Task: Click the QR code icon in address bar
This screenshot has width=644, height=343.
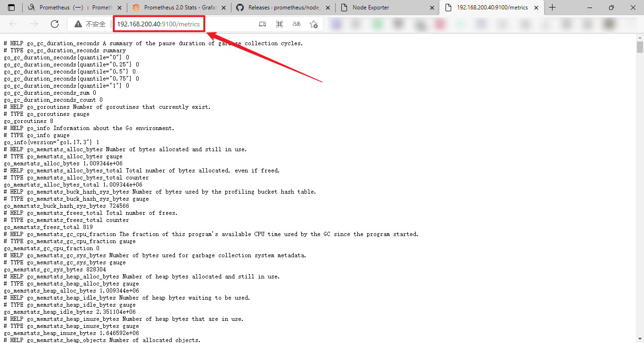Action: [x=280, y=24]
